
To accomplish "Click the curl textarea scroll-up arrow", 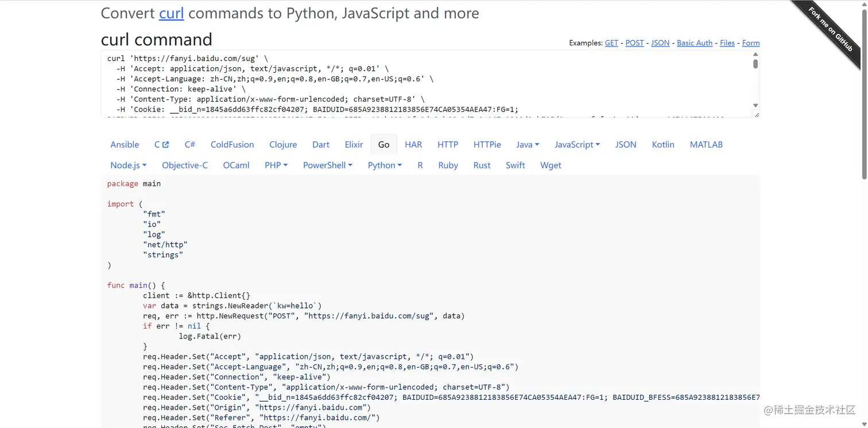I will coord(755,55).
